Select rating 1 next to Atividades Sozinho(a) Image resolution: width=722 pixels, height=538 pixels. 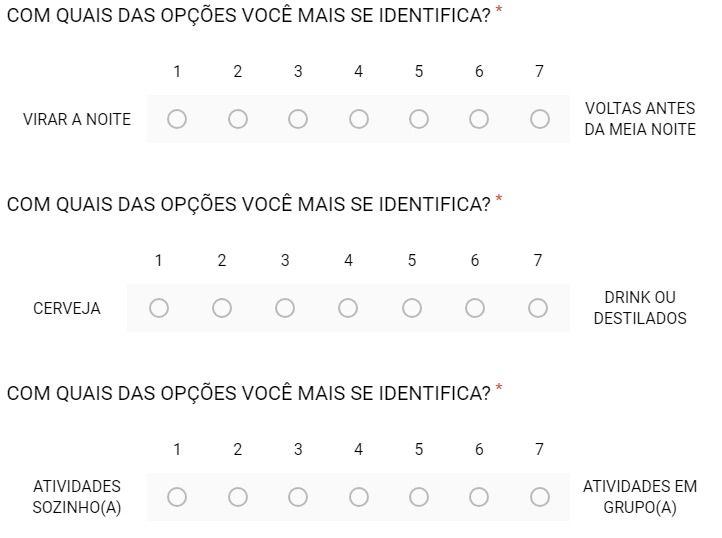177,497
